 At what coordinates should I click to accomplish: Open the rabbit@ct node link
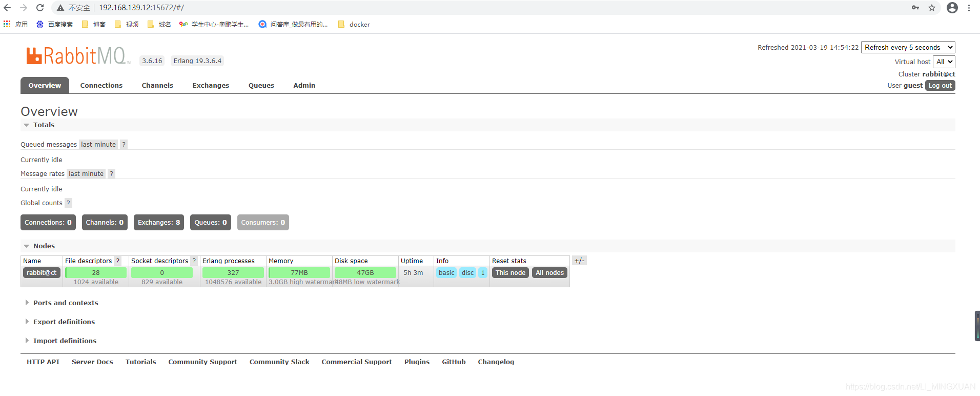42,272
